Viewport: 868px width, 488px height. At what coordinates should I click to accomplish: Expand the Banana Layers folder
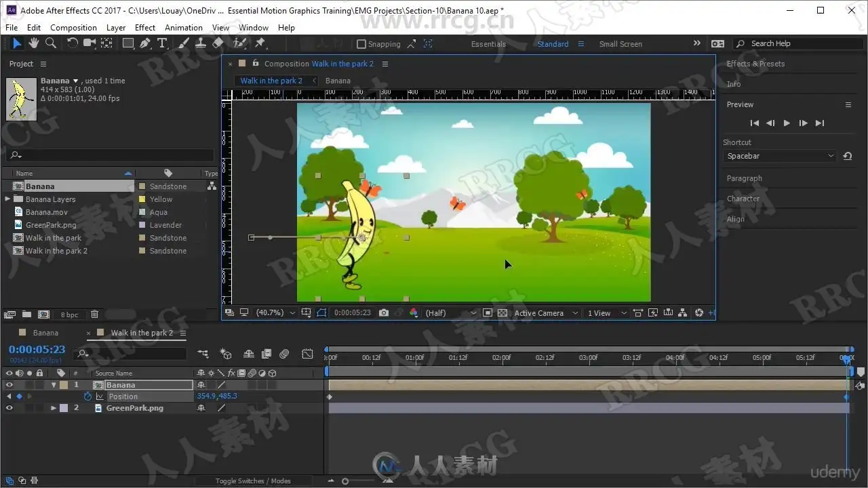(x=7, y=199)
